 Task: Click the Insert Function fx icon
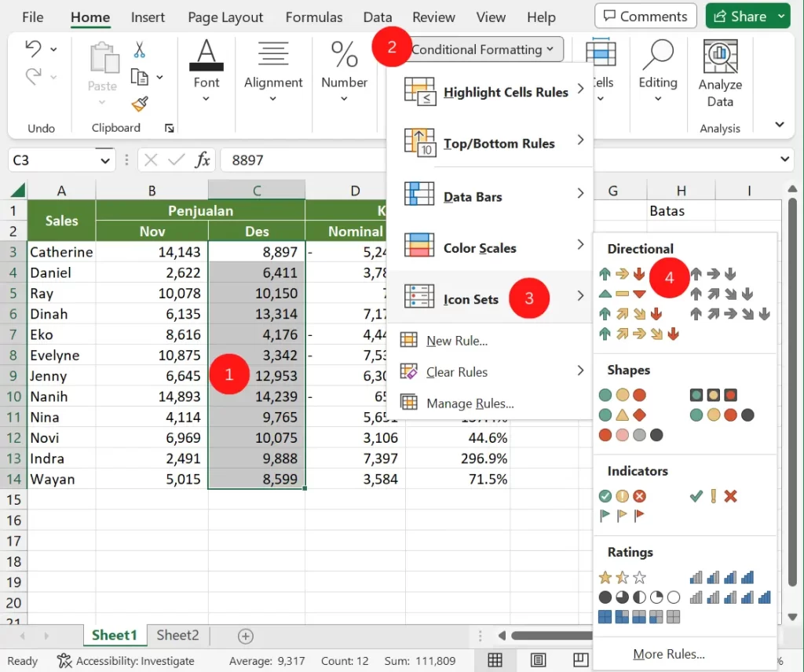tap(203, 159)
